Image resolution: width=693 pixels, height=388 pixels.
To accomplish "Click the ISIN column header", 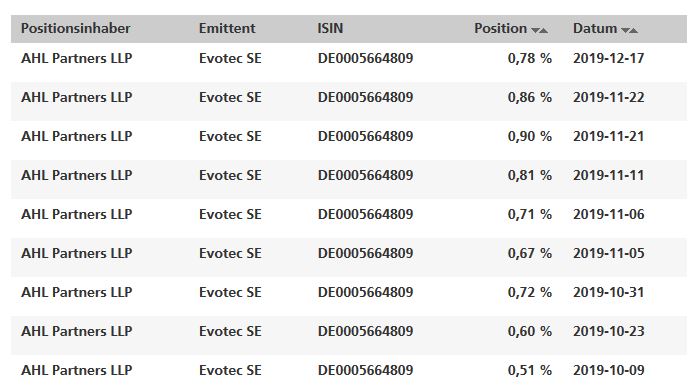I will (x=330, y=28).
